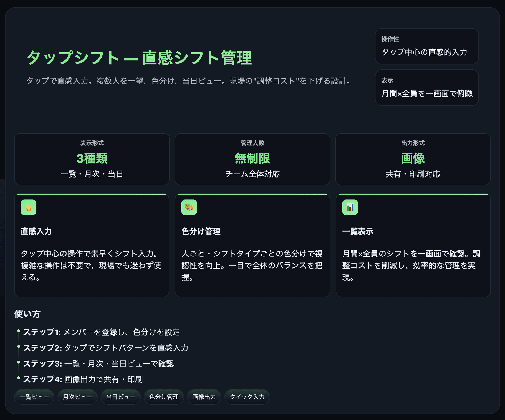
Task: Click the 表示 info card
Action: click(427, 88)
